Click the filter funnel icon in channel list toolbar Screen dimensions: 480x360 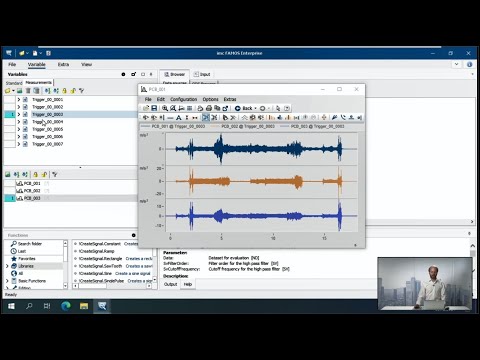tap(55, 174)
